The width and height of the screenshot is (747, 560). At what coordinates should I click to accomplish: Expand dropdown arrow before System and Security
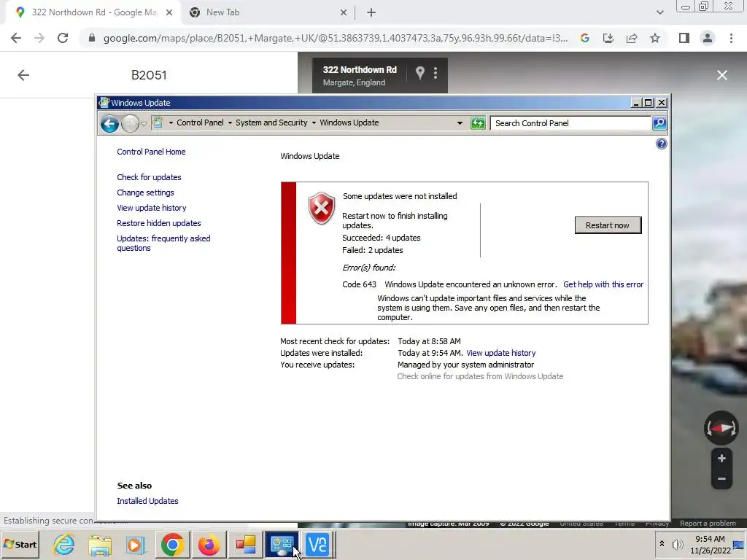[230, 122]
